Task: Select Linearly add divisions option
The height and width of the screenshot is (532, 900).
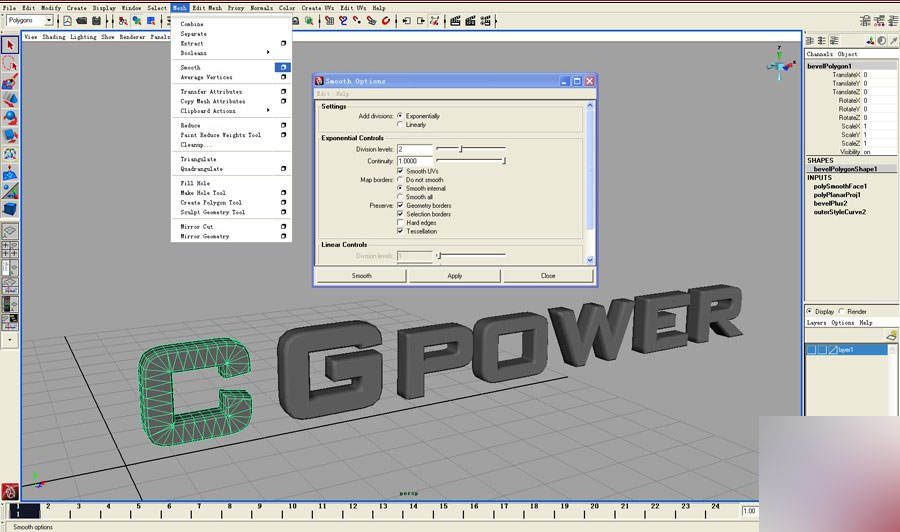Action: [400, 124]
